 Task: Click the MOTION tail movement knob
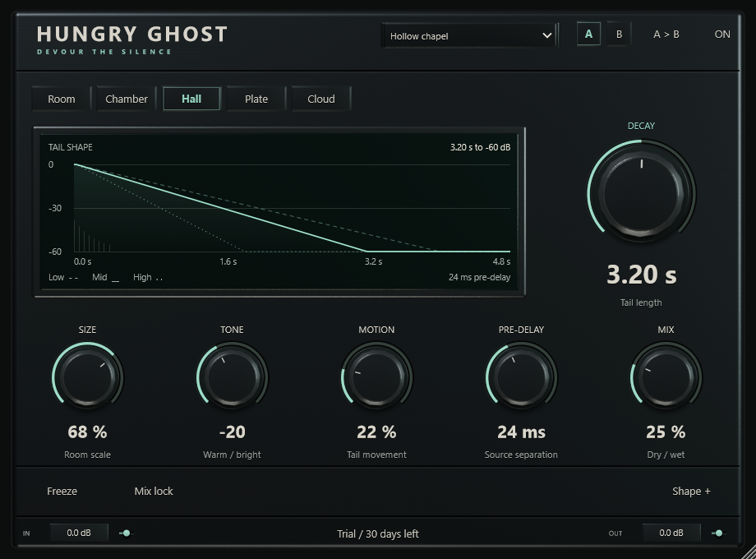click(x=376, y=377)
